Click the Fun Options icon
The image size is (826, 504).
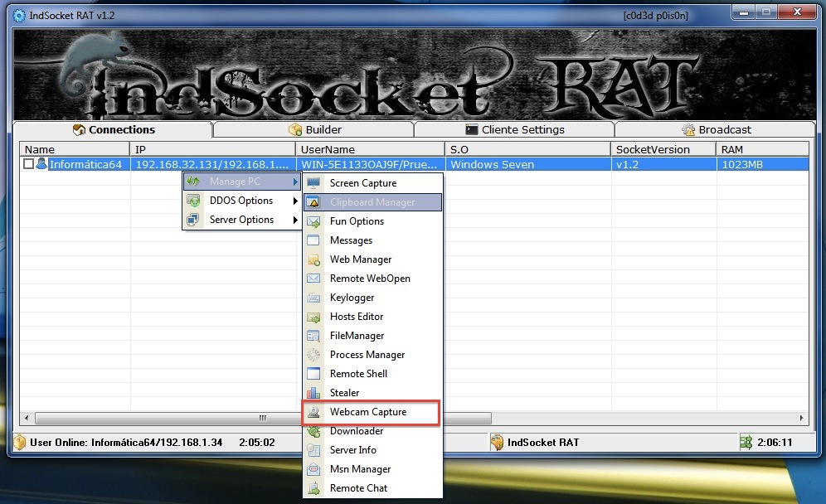pos(313,221)
